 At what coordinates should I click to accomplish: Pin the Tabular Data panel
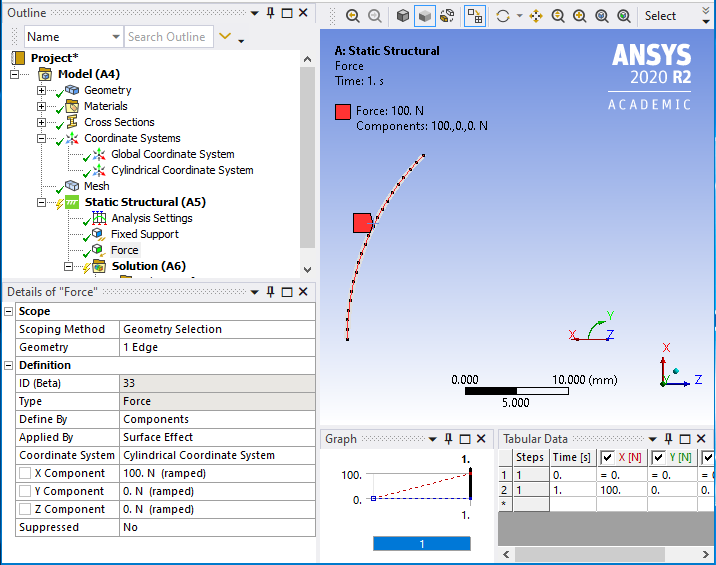pyautogui.click(x=669, y=439)
